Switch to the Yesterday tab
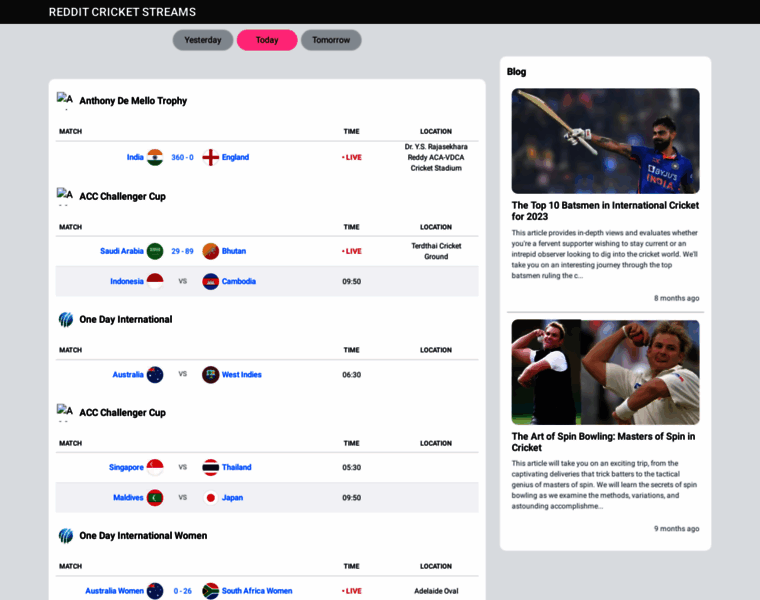Image resolution: width=760 pixels, height=600 pixels. 203,40
